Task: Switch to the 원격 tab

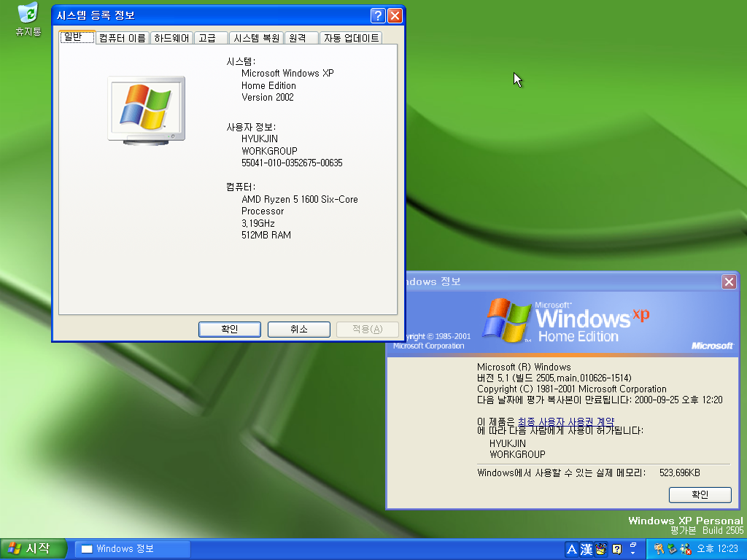Action: tap(301, 38)
